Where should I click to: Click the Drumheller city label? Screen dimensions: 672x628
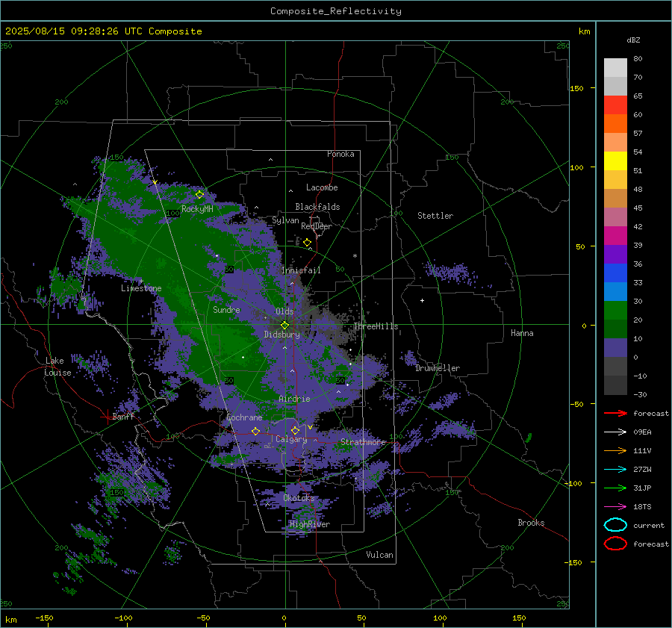pos(438,368)
